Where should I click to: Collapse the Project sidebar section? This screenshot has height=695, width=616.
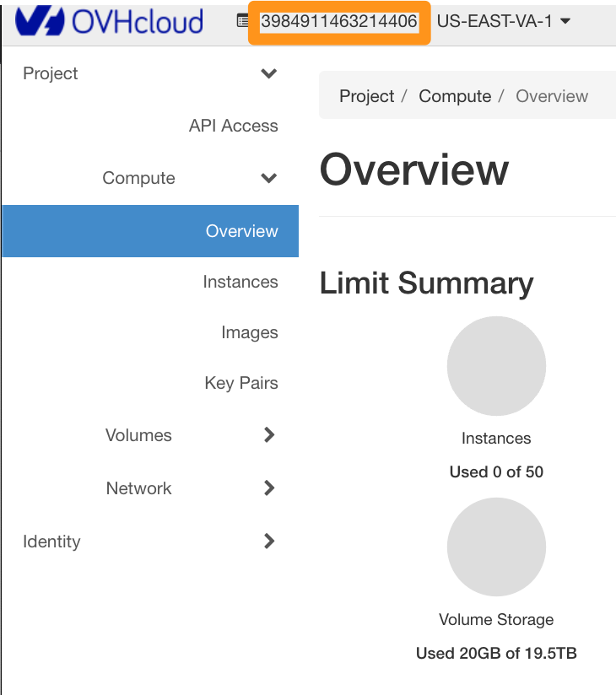(150, 73)
